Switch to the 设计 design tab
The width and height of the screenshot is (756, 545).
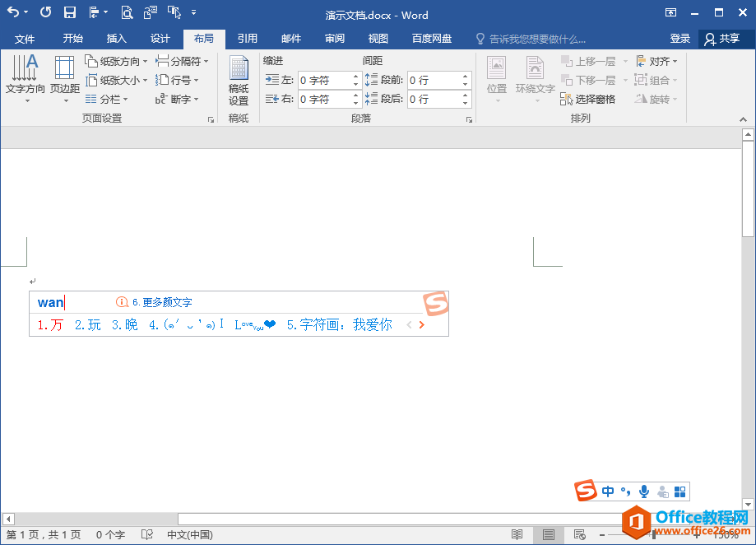click(x=160, y=39)
